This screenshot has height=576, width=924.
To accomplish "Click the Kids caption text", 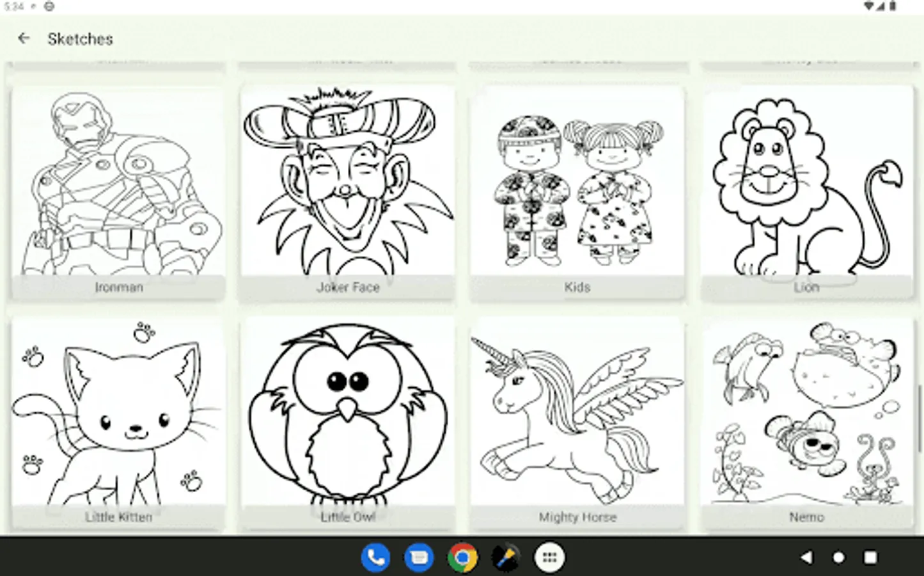I will click(x=577, y=287).
